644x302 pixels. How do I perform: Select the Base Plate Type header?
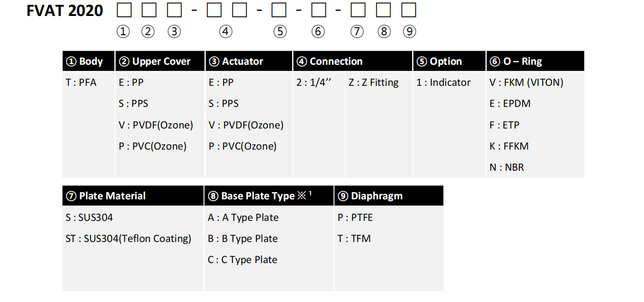coord(269,196)
